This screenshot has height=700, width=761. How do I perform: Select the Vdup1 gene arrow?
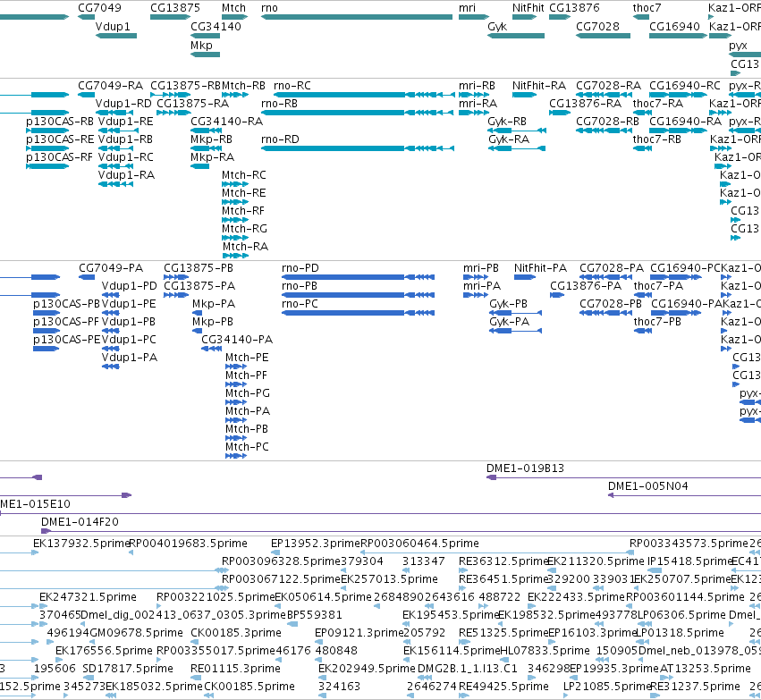pyautogui.click(x=116, y=36)
